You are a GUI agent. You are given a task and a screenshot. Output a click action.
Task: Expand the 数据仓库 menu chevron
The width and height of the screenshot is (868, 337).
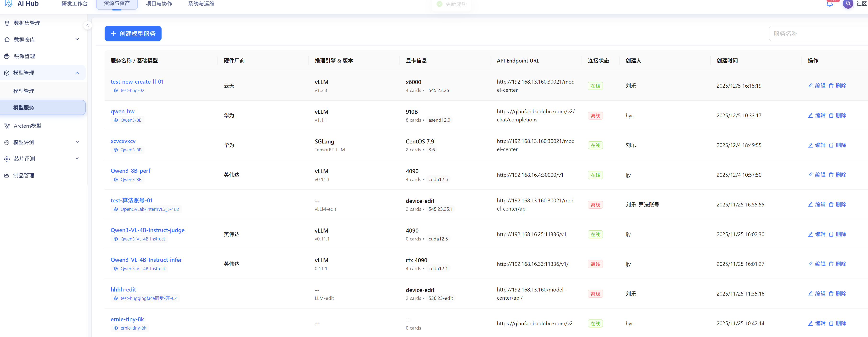coord(77,40)
